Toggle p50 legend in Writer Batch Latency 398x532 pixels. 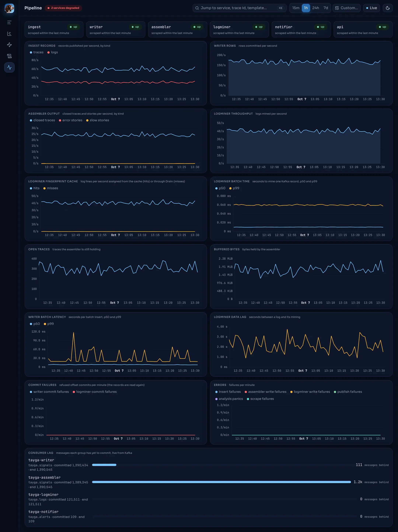point(35,324)
